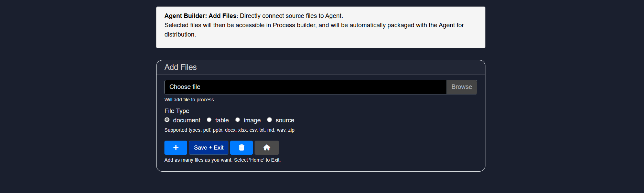
Task: Select the table radio button
Action: 209,120
